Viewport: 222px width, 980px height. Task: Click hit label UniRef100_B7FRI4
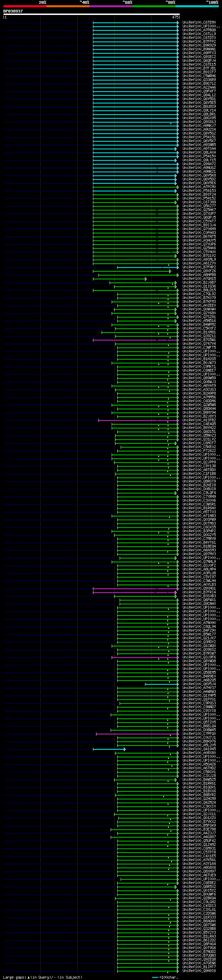pyautogui.click(x=199, y=592)
